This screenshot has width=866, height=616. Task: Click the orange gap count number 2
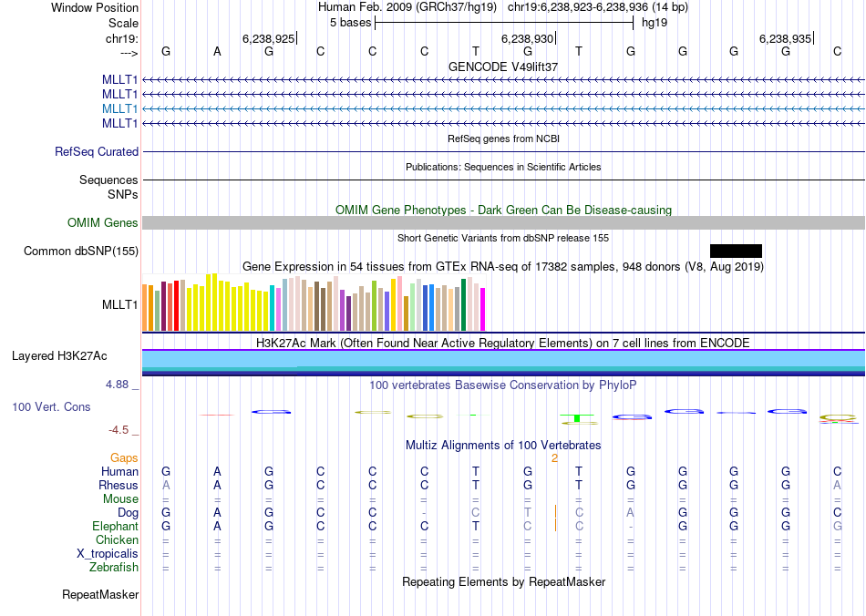[554, 458]
